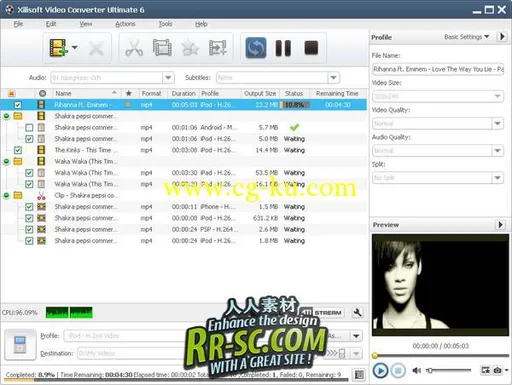Edit the File Name field
Image resolution: width=512 pixels, height=385 pixels.
[x=438, y=69]
